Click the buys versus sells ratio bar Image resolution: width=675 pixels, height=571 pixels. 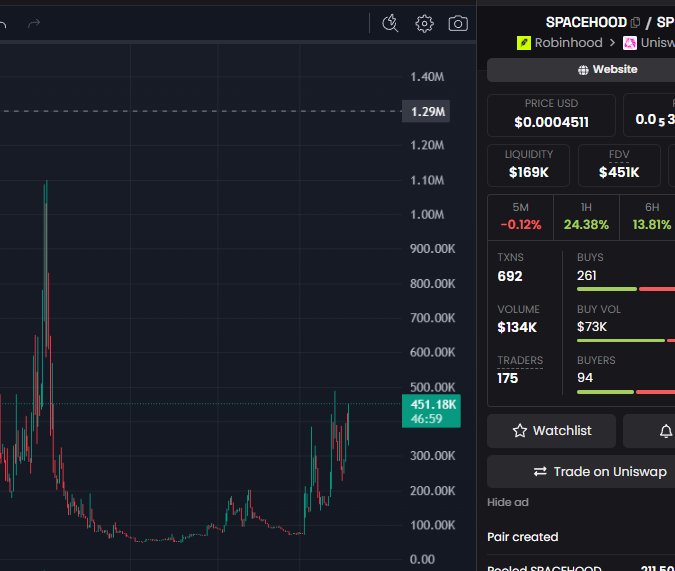[x=626, y=289]
